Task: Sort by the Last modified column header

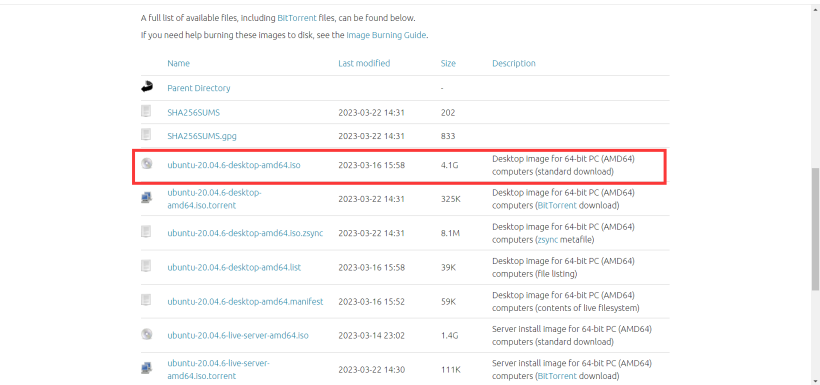Action: tap(364, 63)
